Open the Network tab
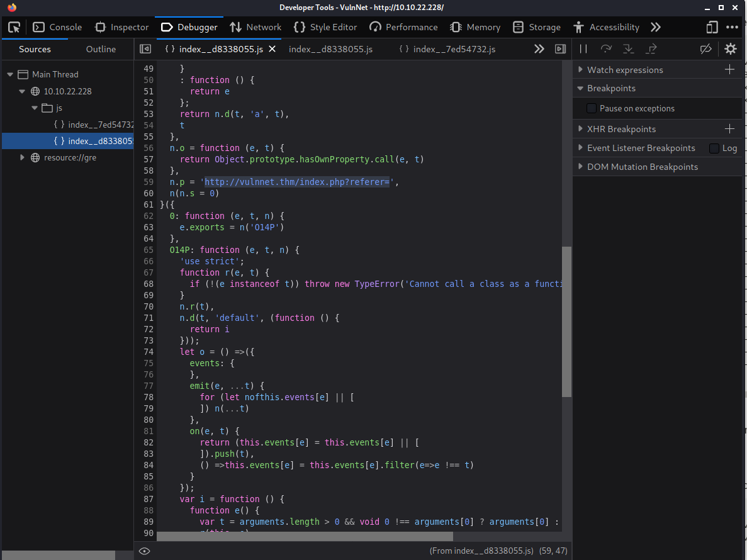The height and width of the screenshot is (560, 747). [x=256, y=27]
